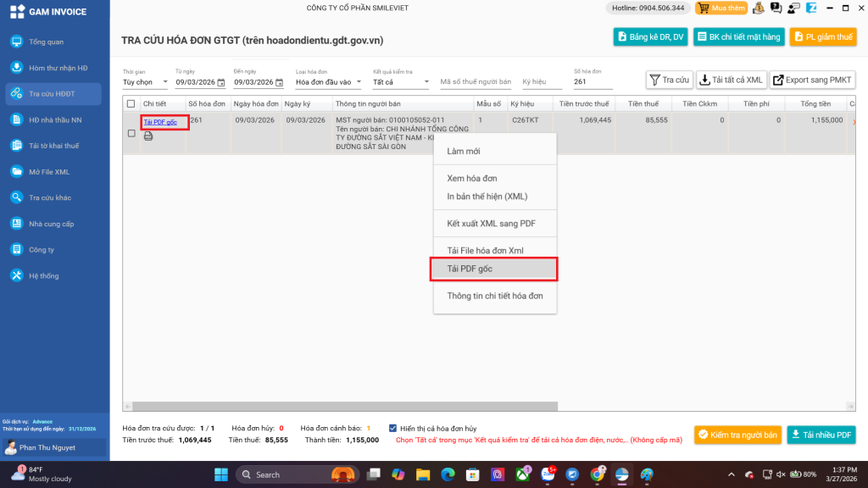This screenshot has width=868, height=488.
Task: Click the Tải tờ khai thuế icon
Action: click(x=16, y=146)
